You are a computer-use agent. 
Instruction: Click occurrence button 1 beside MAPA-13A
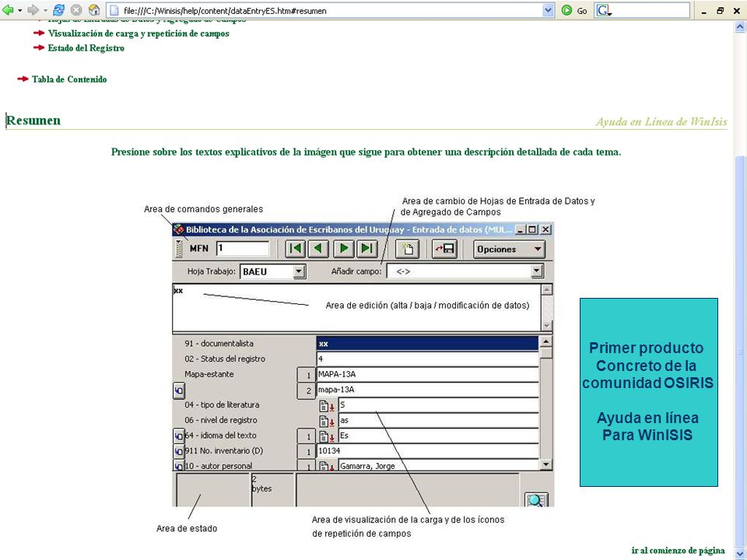point(307,375)
